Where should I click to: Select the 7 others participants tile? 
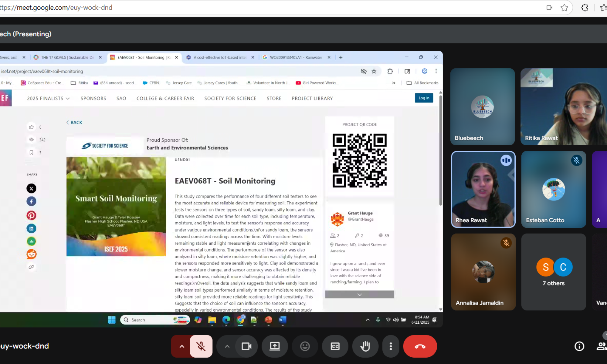click(x=554, y=272)
